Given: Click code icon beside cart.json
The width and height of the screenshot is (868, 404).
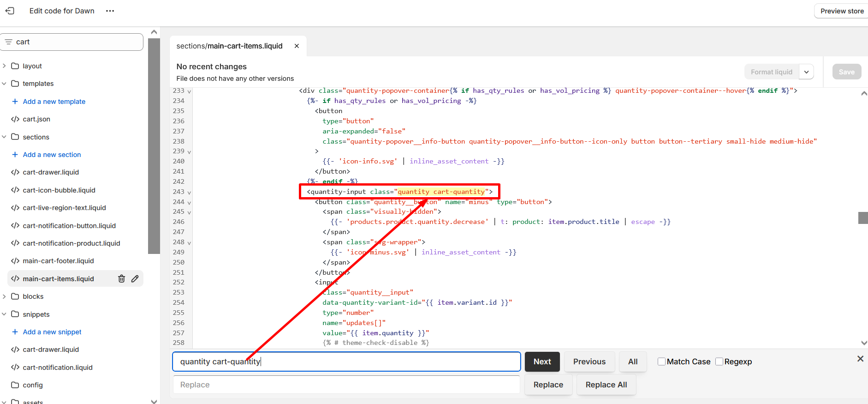Looking at the screenshot, I should (x=15, y=119).
